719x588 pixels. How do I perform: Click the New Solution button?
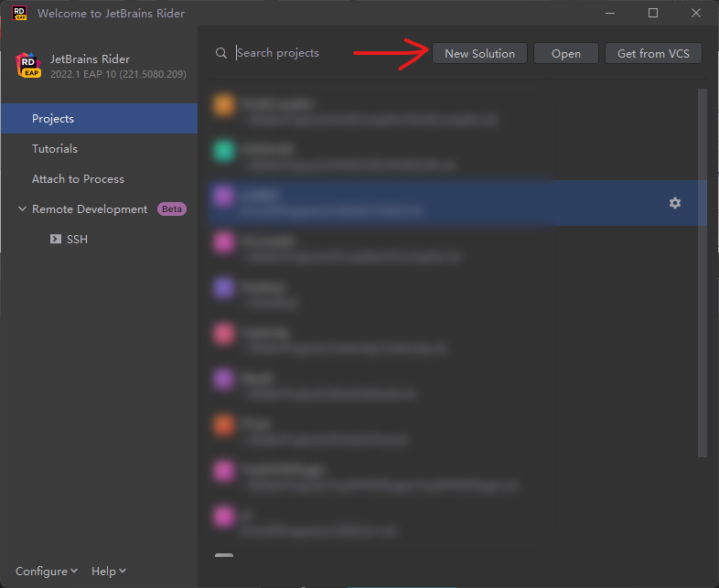[479, 54]
